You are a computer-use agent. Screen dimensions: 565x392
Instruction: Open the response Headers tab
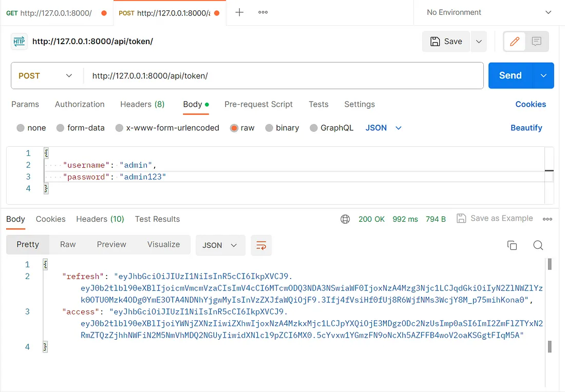pos(100,219)
